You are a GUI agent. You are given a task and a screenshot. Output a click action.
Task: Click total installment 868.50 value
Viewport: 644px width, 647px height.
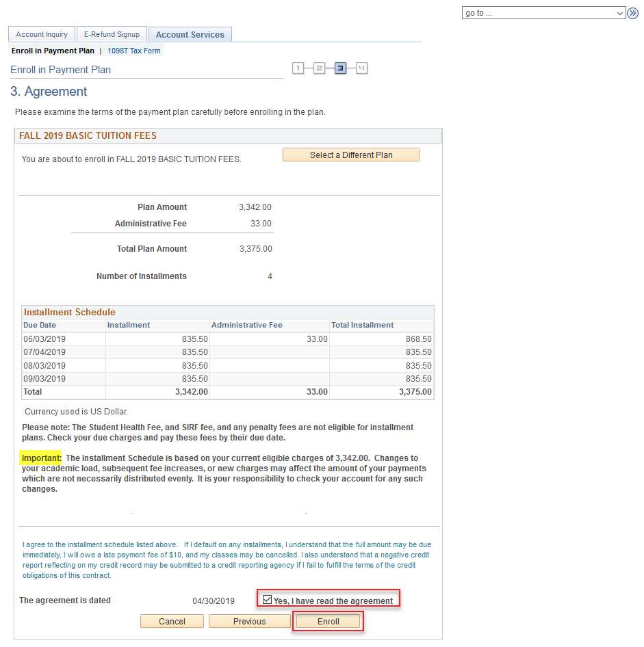[419, 339]
